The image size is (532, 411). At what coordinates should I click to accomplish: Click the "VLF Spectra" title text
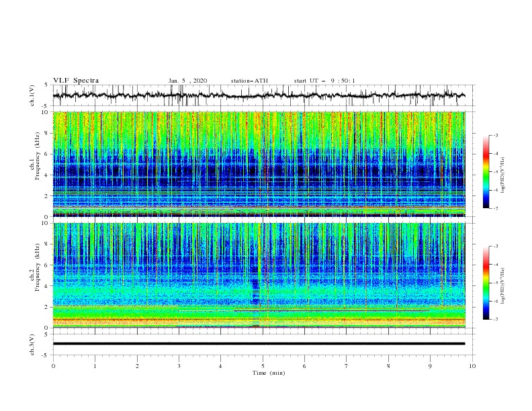[76, 81]
